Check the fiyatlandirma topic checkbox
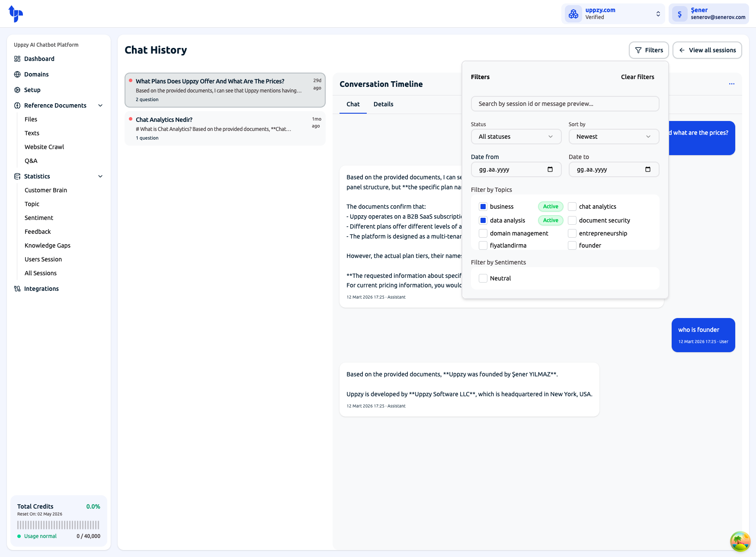Screen dimensions: 756x557 click(x=483, y=245)
